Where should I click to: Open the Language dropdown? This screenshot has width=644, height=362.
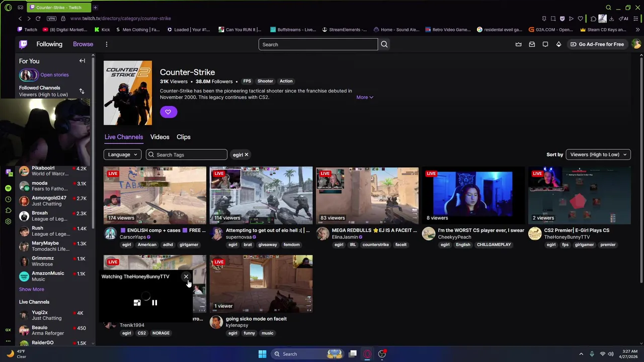[122, 155]
